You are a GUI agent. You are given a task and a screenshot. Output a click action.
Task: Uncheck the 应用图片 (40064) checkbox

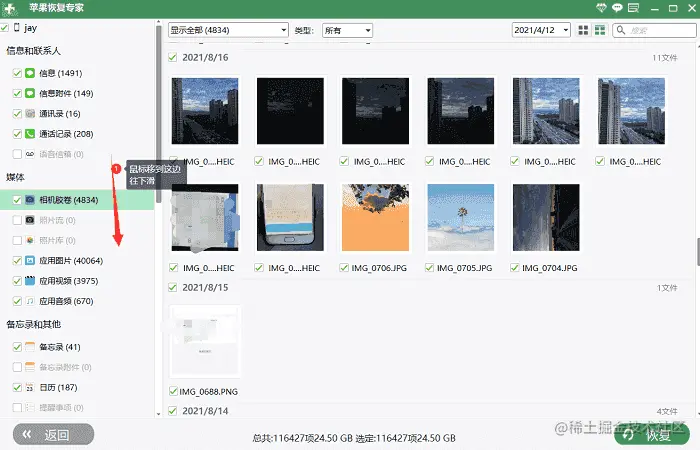tap(17, 260)
